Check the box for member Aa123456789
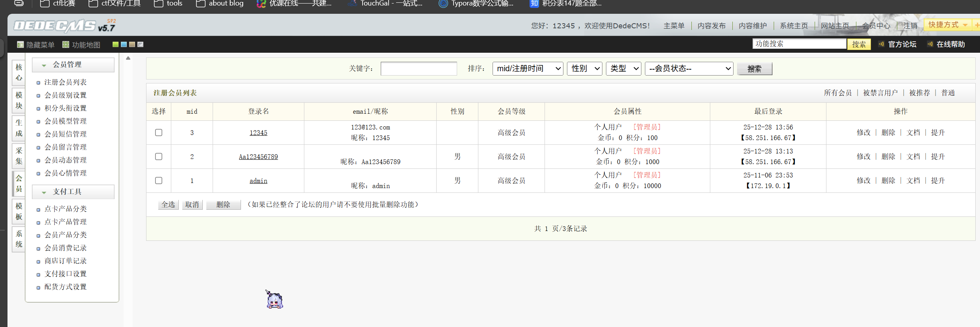The height and width of the screenshot is (327, 980). 159,157
